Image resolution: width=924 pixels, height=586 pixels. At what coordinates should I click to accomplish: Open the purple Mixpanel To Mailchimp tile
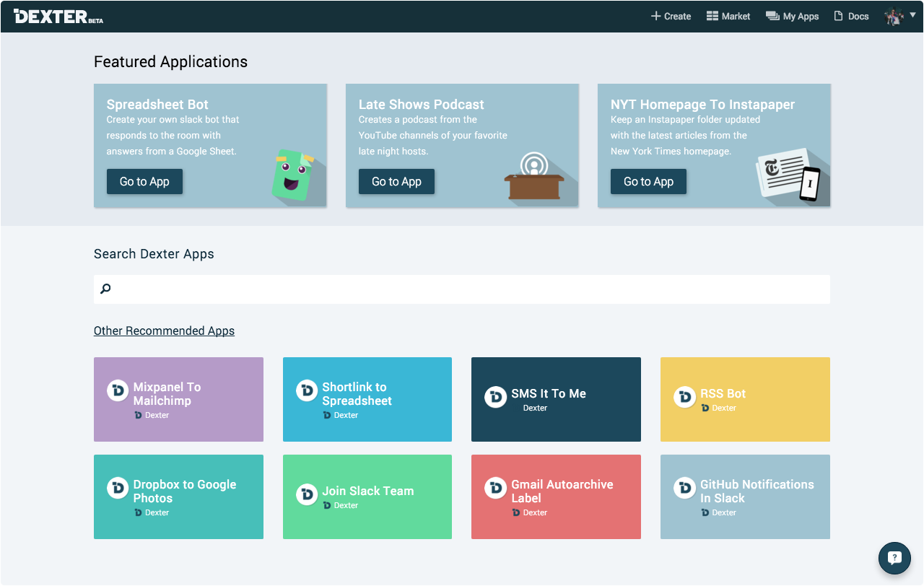[x=178, y=399]
